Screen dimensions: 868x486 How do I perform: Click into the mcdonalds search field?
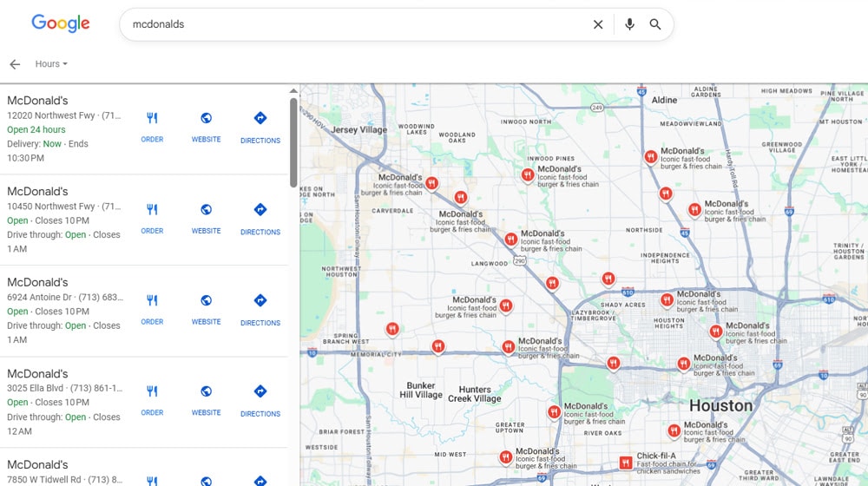click(x=354, y=24)
